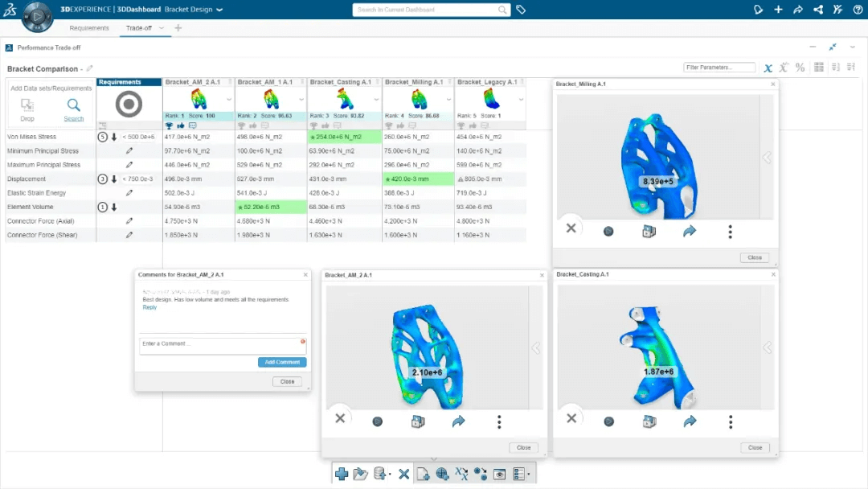Add a new data set with the plus icon
Image resolution: width=868 pixels, height=489 pixels.
pyautogui.click(x=342, y=474)
